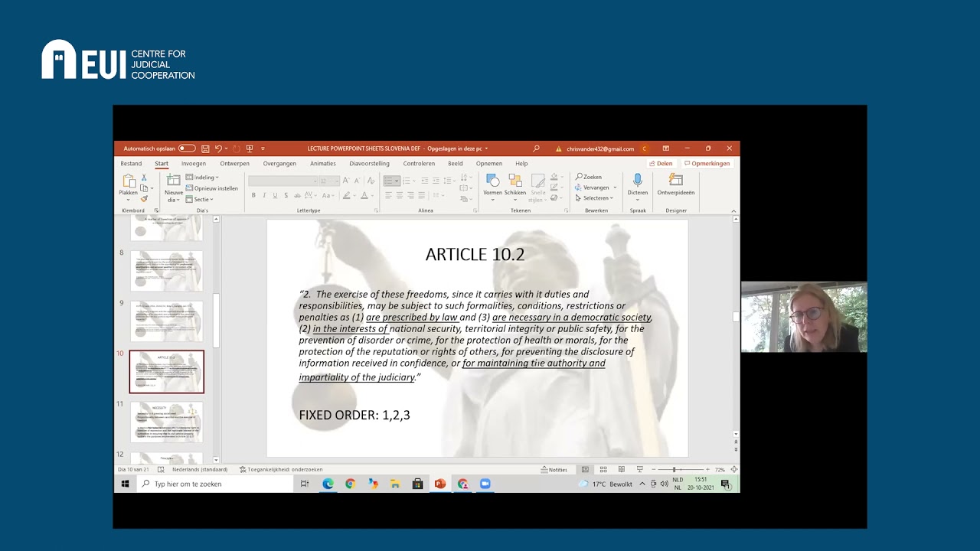The height and width of the screenshot is (551, 980).
Task: Toggle underline formatting
Action: 275,195
